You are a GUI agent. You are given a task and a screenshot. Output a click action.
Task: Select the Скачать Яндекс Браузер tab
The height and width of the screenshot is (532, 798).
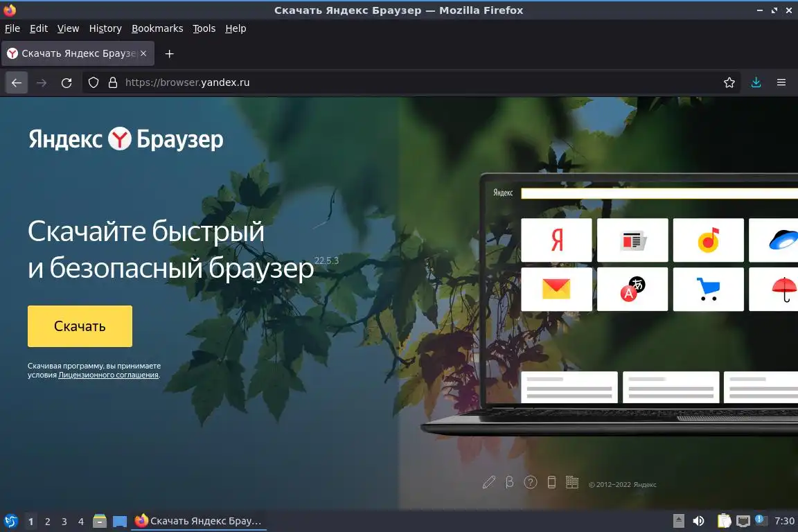pos(78,53)
